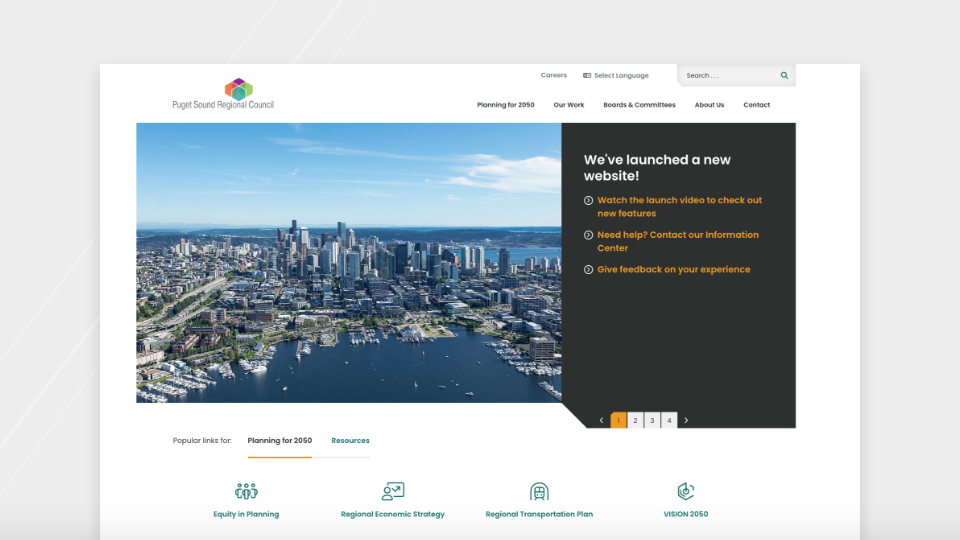This screenshot has width=960, height=540.
Task: Open the Careers link
Action: (x=553, y=75)
